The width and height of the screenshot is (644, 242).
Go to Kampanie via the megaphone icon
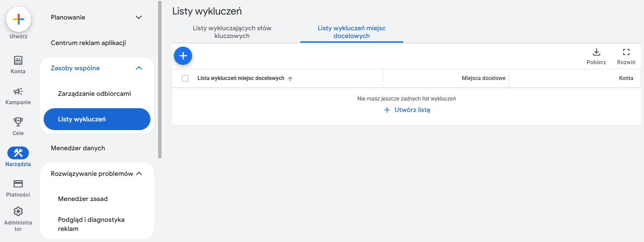[x=18, y=91]
